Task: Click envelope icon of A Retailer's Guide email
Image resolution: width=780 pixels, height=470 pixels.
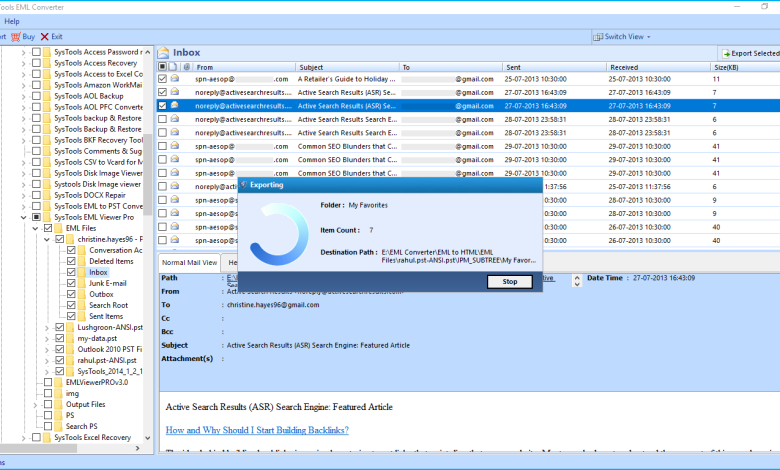Action: coord(175,79)
